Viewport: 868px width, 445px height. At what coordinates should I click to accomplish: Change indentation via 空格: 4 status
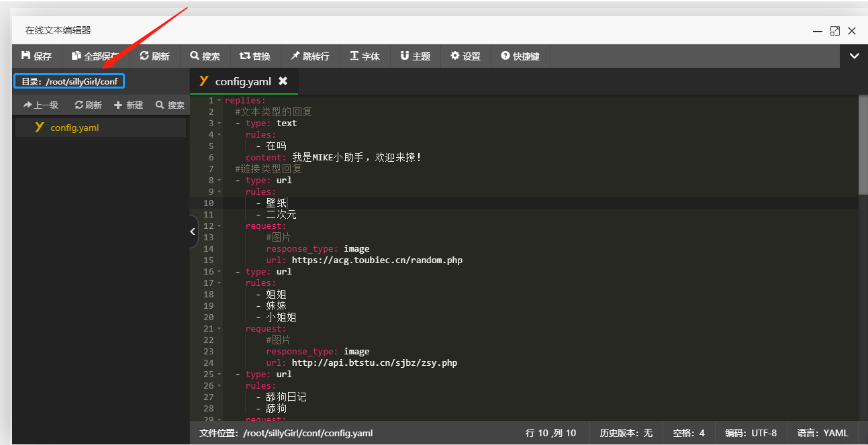click(689, 433)
